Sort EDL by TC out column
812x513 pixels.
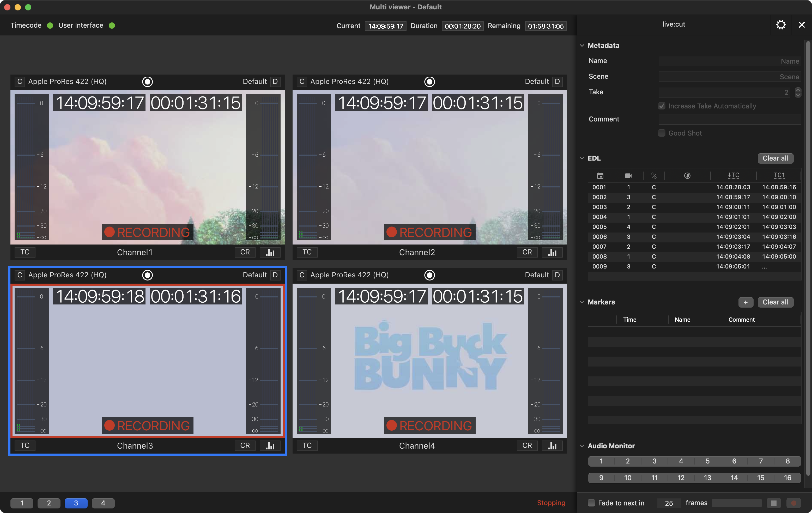[x=779, y=175]
